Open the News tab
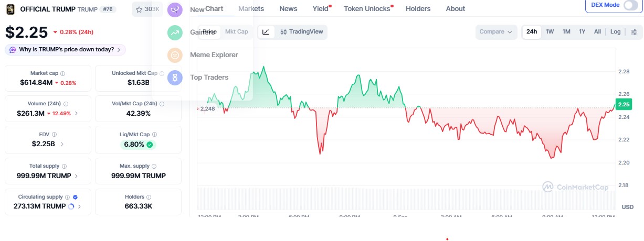Screen dimensions: 644x241 point(288,8)
